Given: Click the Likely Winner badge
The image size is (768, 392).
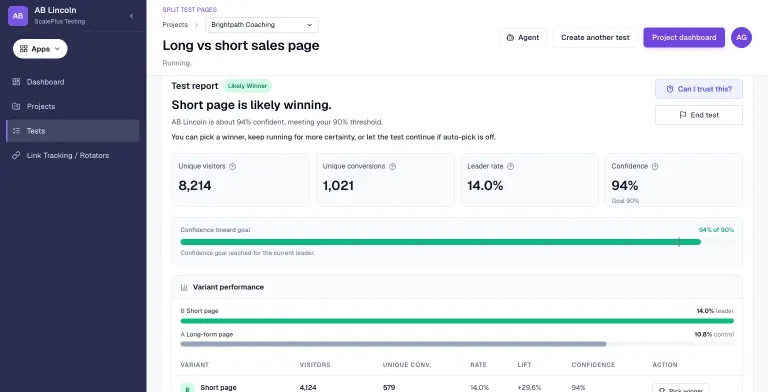Looking at the screenshot, I should click(247, 86).
